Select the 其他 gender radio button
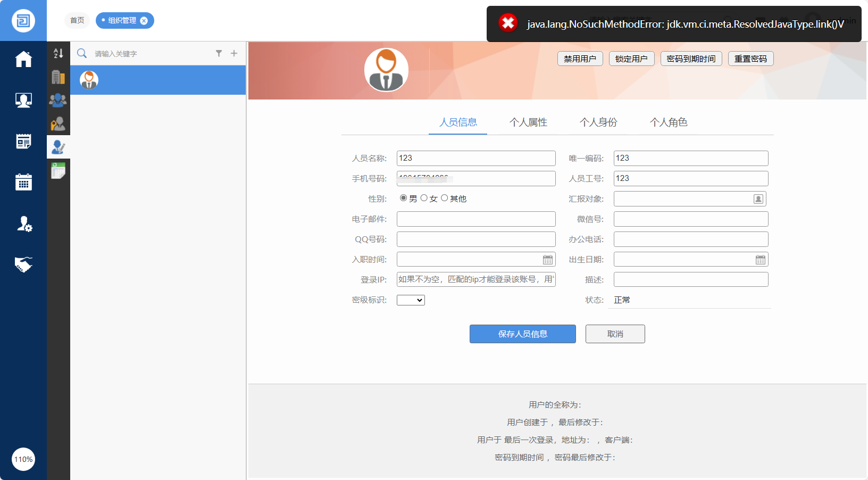The image size is (868, 480). point(445,198)
